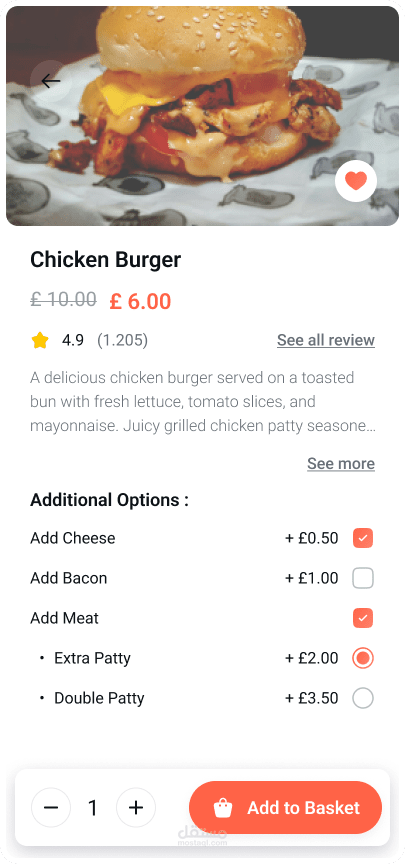Viewport: 405px width, 864px height.
Task: Tap the chicken burger photo
Action: click(202, 116)
